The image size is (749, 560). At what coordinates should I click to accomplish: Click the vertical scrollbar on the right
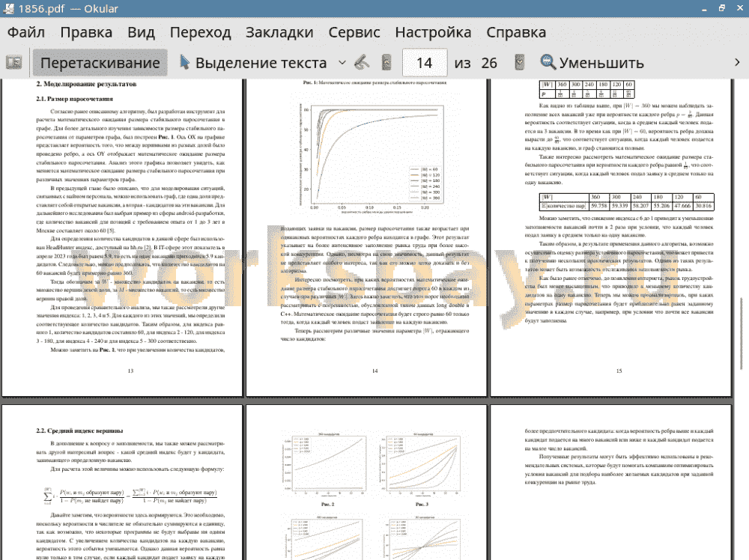pos(742,334)
